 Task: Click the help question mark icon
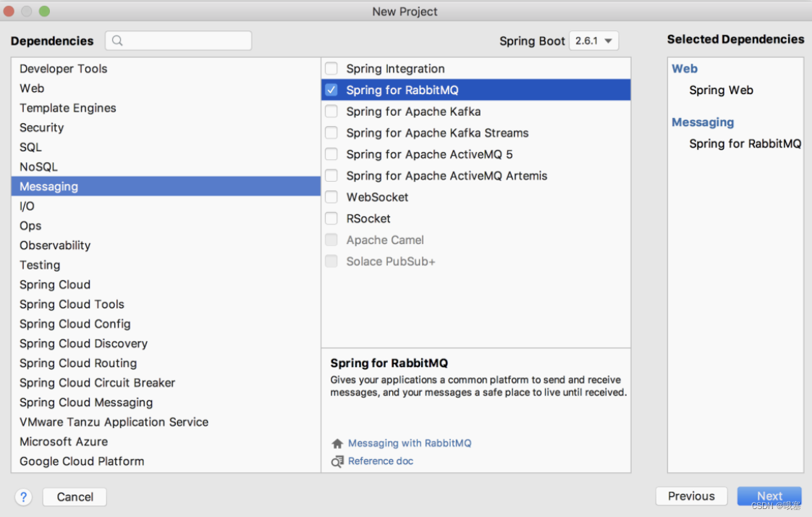(23, 497)
